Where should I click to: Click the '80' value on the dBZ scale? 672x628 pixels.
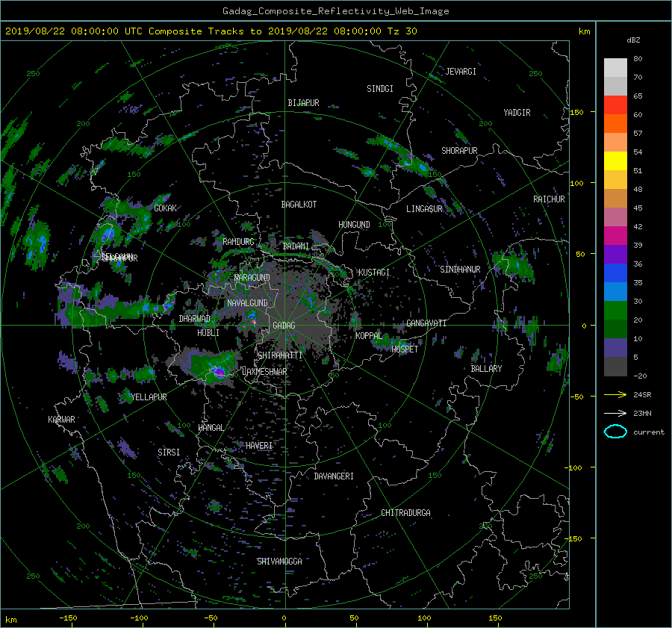point(638,59)
